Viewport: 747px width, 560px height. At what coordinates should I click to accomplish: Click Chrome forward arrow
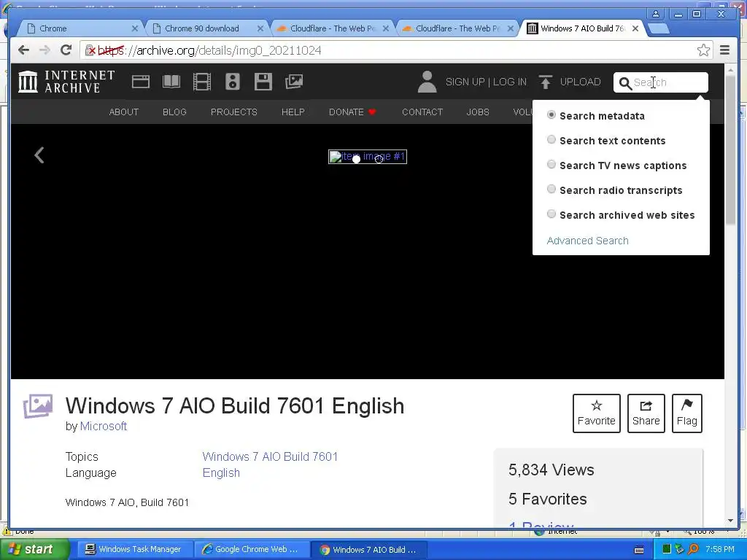click(x=44, y=50)
